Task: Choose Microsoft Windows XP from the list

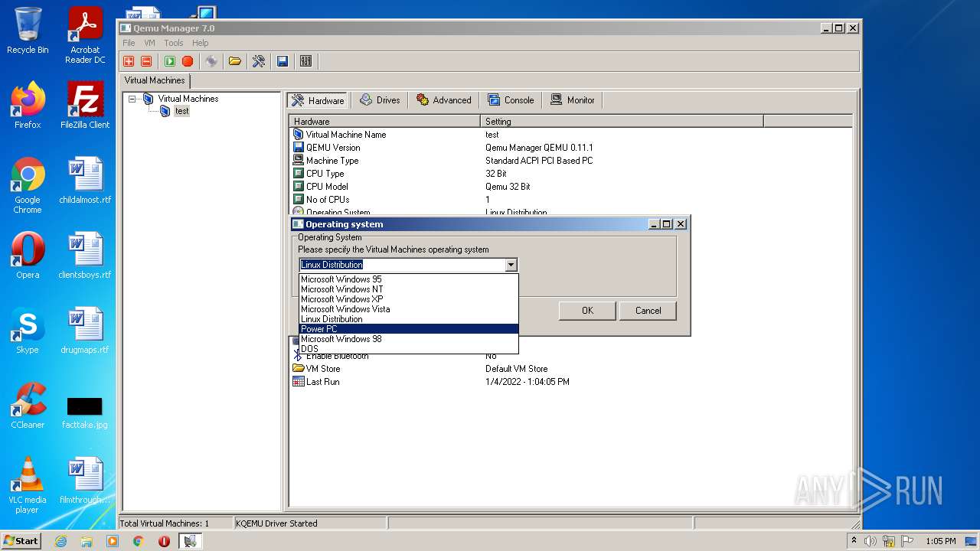Action: (408, 299)
